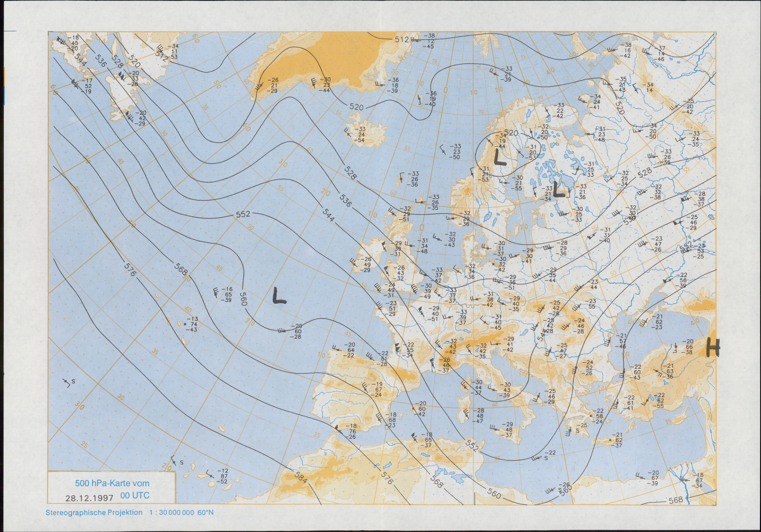This screenshot has height=532, width=761.
Task: Click the 520 contour label south of Greenland
Action: point(356,107)
